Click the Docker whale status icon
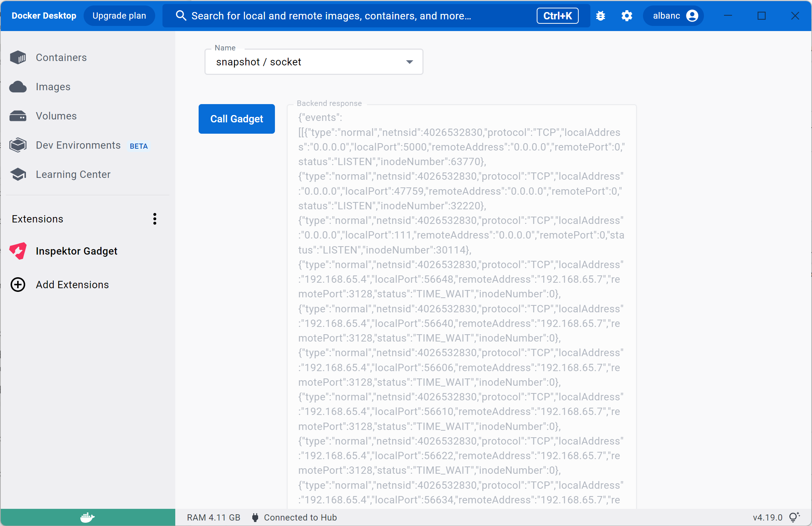 coord(87,517)
